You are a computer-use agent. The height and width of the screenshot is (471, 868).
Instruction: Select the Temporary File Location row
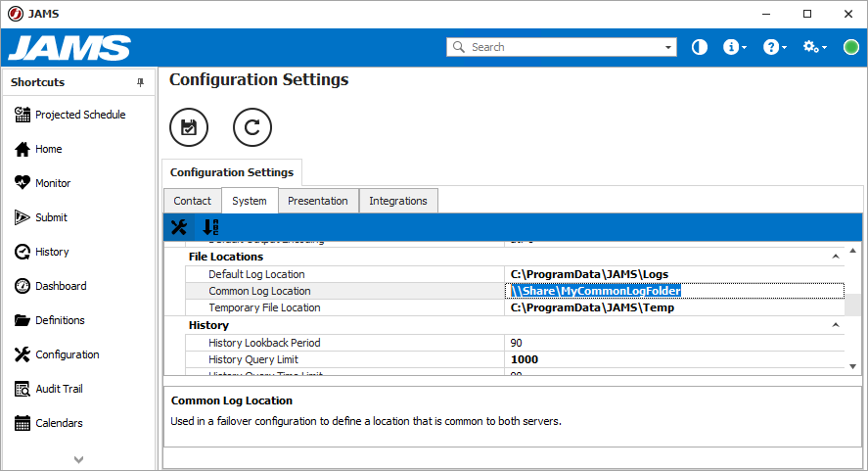pos(515,307)
